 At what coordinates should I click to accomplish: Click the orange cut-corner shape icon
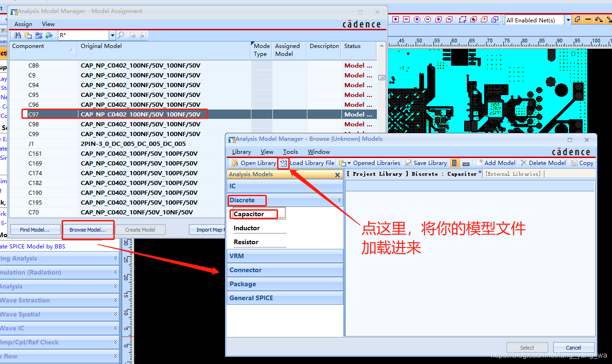click(578, 20)
